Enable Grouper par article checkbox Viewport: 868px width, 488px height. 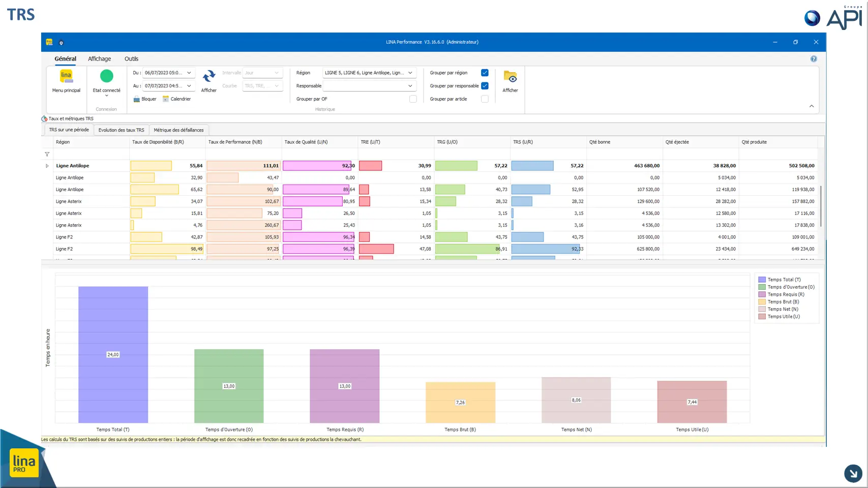point(485,99)
